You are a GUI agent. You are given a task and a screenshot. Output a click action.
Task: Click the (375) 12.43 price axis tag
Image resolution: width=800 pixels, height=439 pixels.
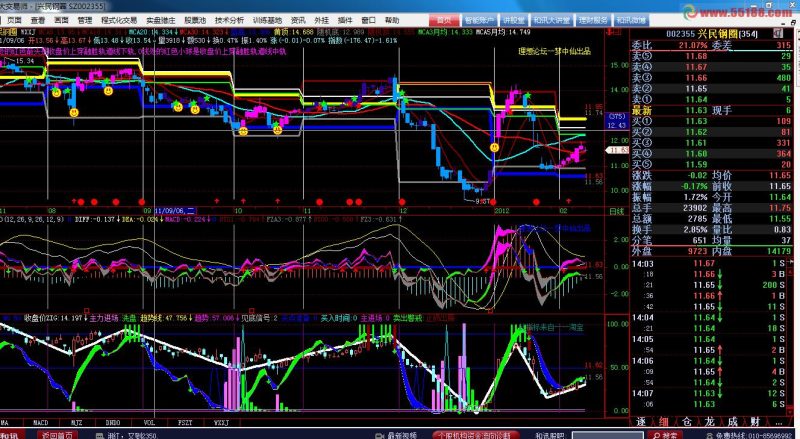[617, 121]
